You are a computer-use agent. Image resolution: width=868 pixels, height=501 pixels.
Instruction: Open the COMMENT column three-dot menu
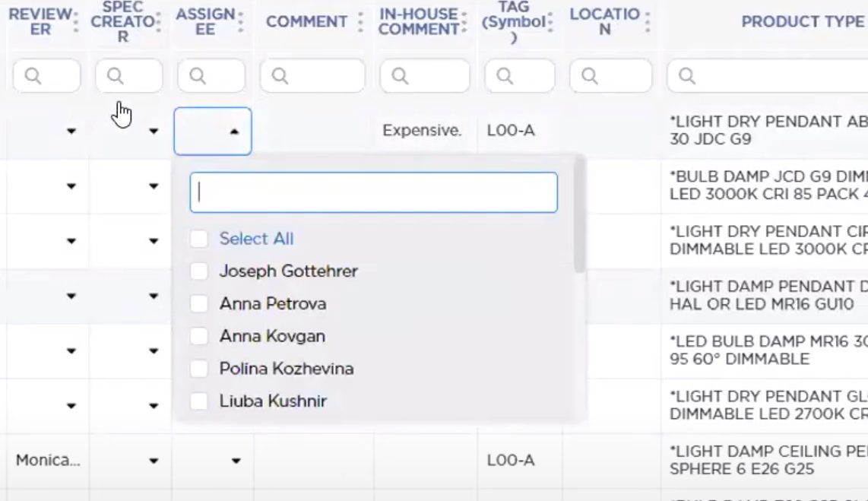(360, 22)
